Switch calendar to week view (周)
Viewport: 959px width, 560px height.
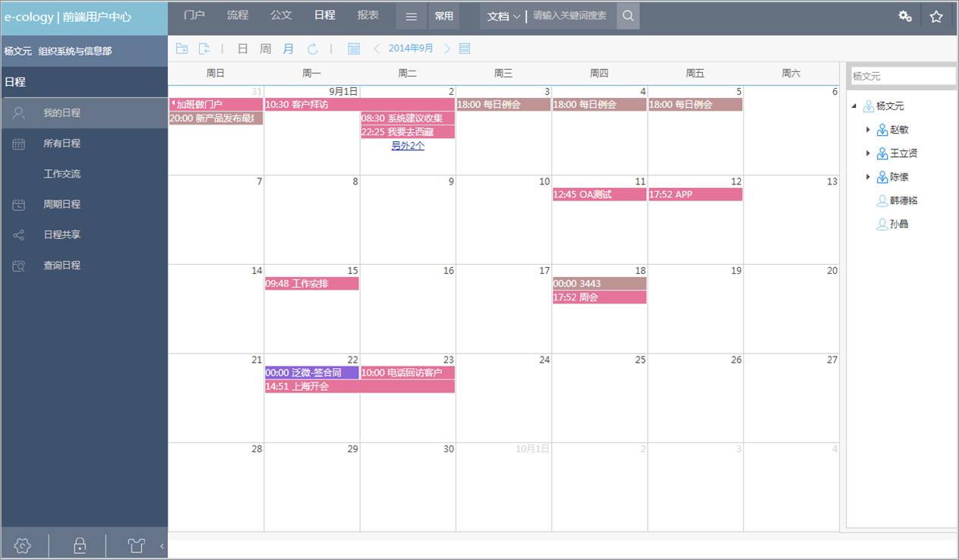(x=265, y=49)
